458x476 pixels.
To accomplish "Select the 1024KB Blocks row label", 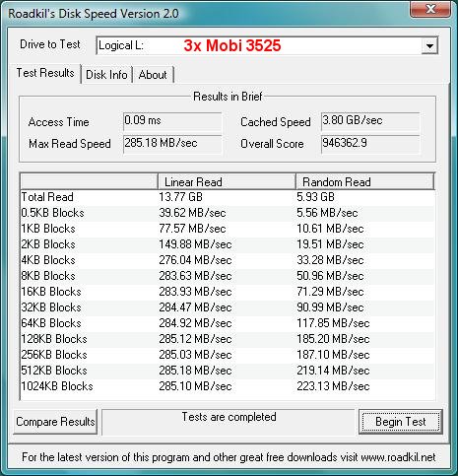I will (57, 386).
